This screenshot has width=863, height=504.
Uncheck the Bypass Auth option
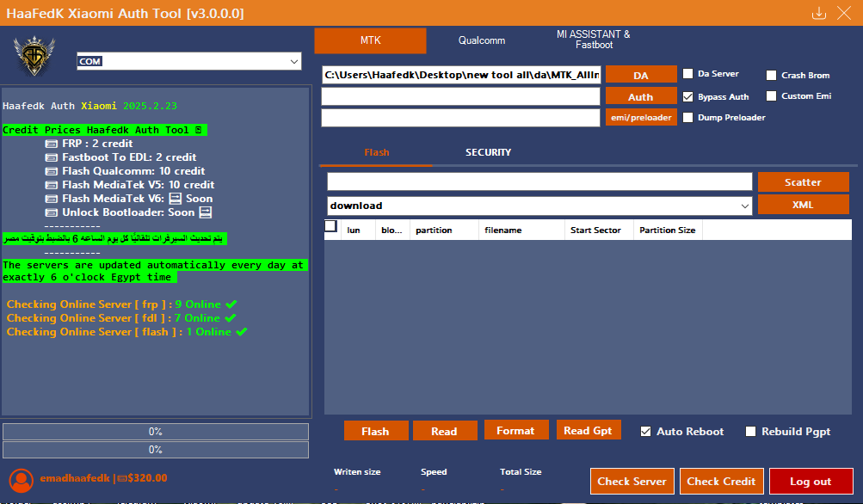point(688,96)
